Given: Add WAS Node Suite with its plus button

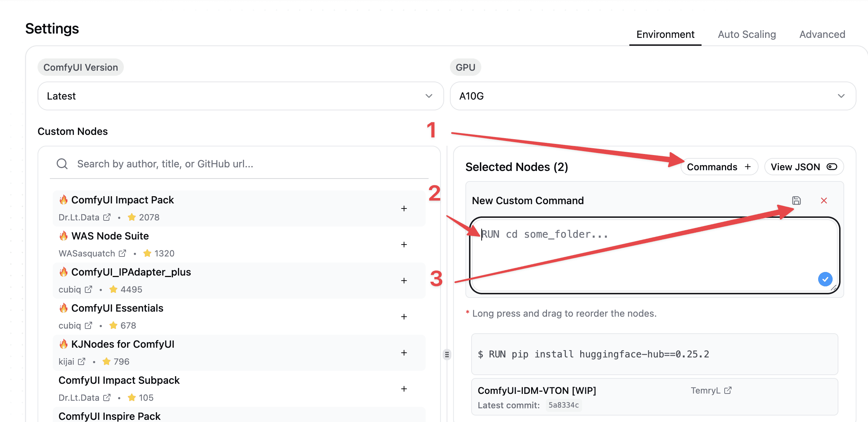Looking at the screenshot, I should pyautogui.click(x=404, y=245).
